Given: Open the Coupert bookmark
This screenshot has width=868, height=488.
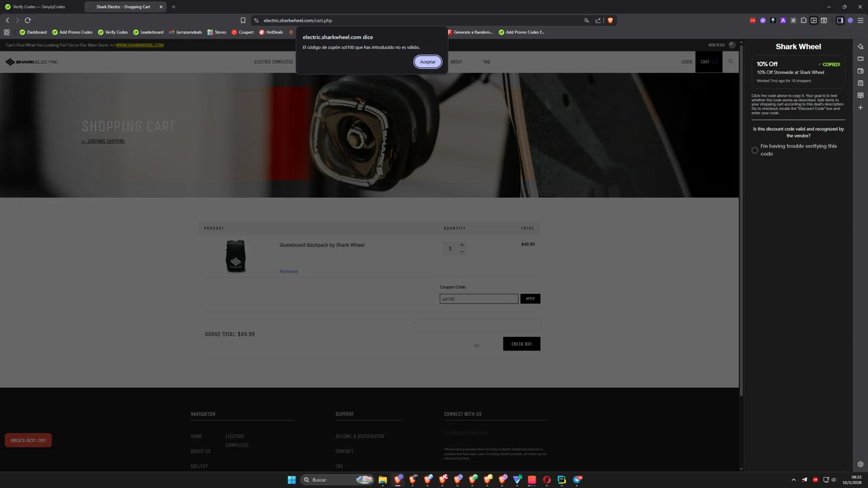Looking at the screenshot, I should click(242, 32).
